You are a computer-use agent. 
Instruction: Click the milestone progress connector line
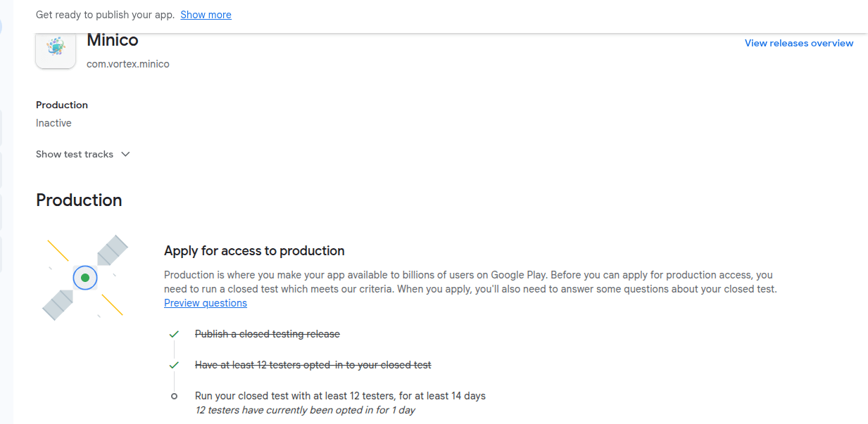[x=174, y=349]
